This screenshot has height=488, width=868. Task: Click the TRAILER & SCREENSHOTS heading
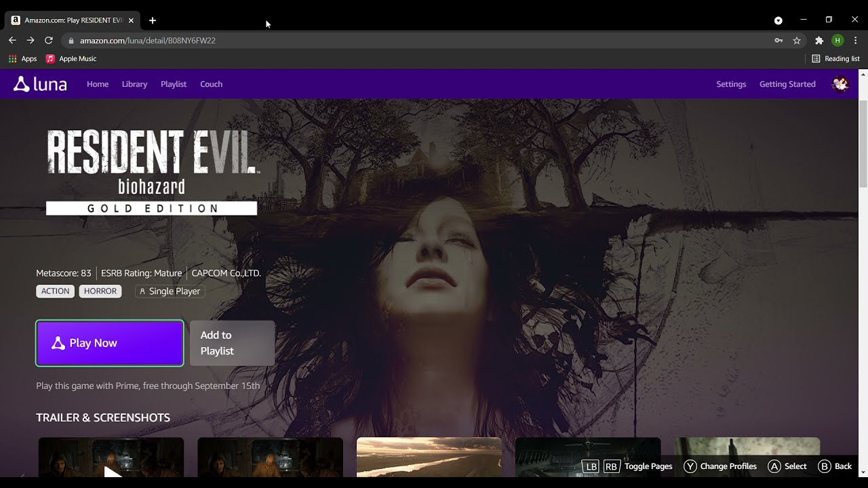pyautogui.click(x=103, y=418)
